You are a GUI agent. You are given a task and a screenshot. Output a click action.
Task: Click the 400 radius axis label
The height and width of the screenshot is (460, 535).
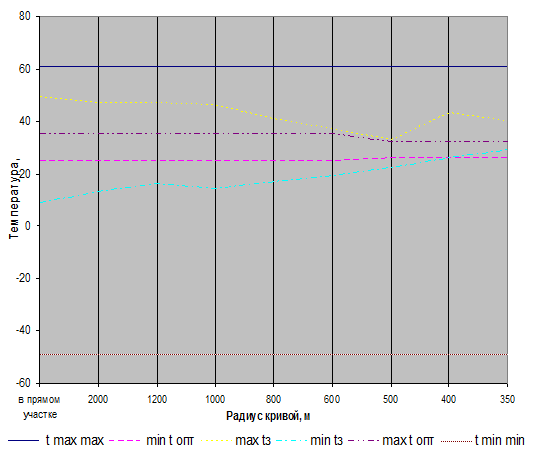point(448,399)
